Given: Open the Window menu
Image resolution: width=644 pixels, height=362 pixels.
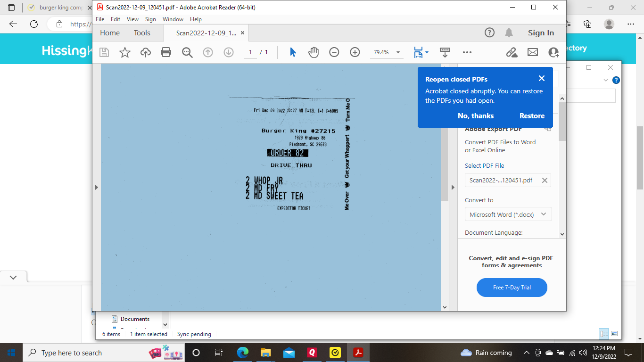Looking at the screenshot, I should pos(173,19).
